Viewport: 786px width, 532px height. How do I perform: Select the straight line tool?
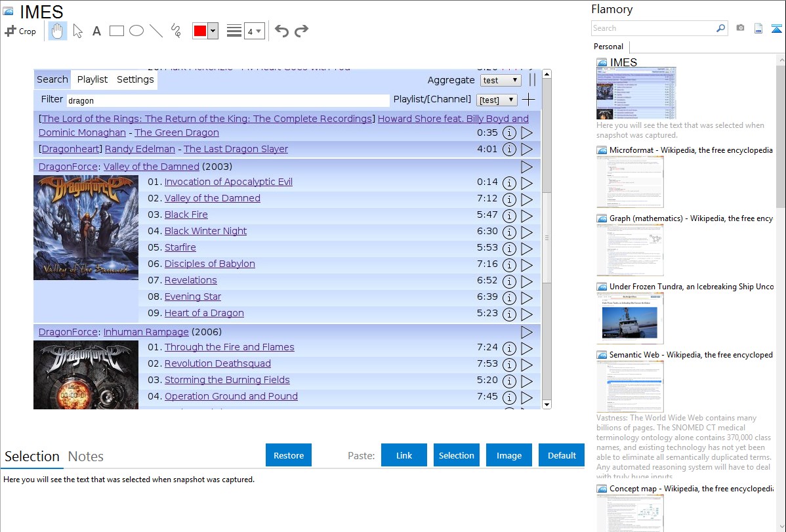click(x=156, y=31)
